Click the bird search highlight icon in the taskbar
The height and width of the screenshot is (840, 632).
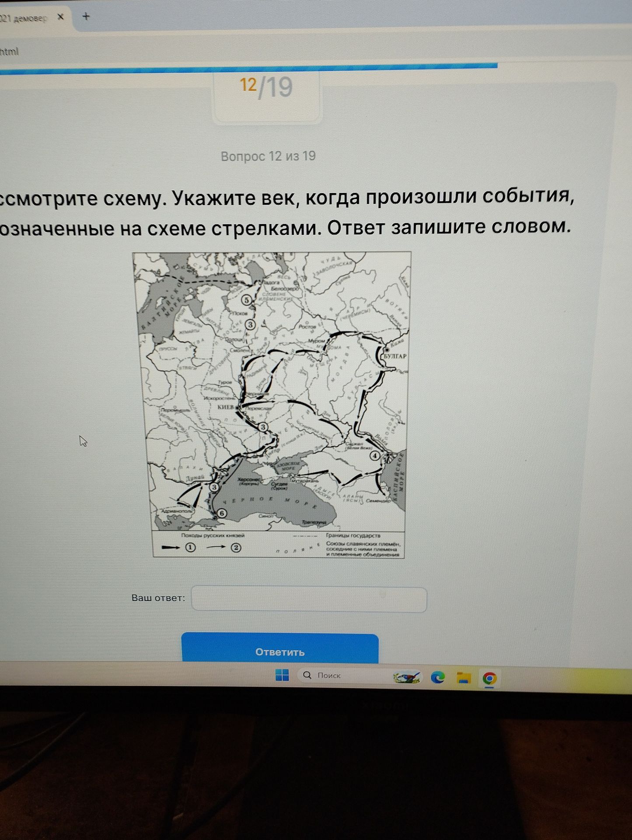407,677
